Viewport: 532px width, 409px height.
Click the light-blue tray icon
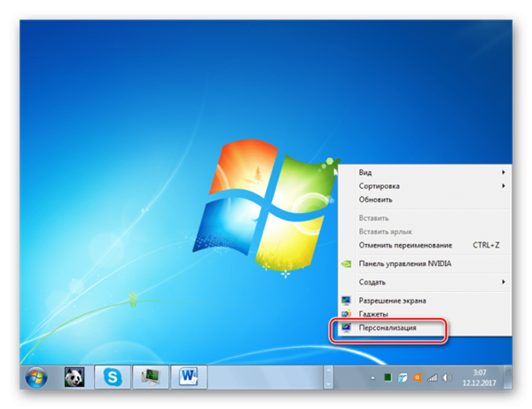coord(403,377)
